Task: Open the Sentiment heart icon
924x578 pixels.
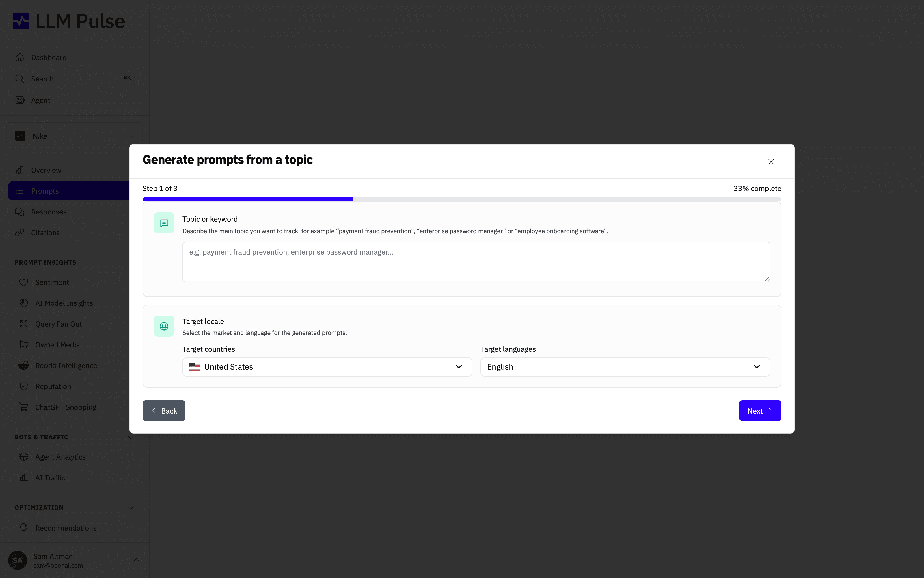Action: 24,283
